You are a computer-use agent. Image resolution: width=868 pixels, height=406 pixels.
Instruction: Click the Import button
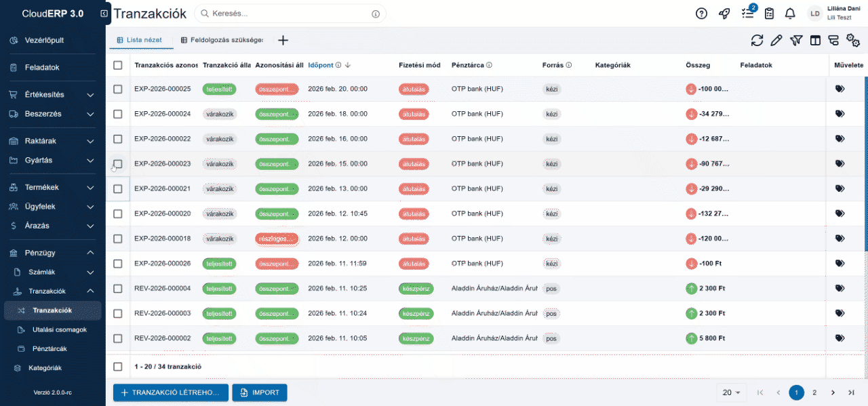pos(260,392)
